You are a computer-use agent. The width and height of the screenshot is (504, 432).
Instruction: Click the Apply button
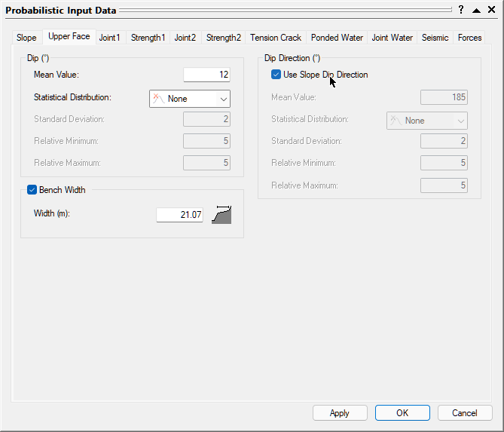(x=340, y=412)
